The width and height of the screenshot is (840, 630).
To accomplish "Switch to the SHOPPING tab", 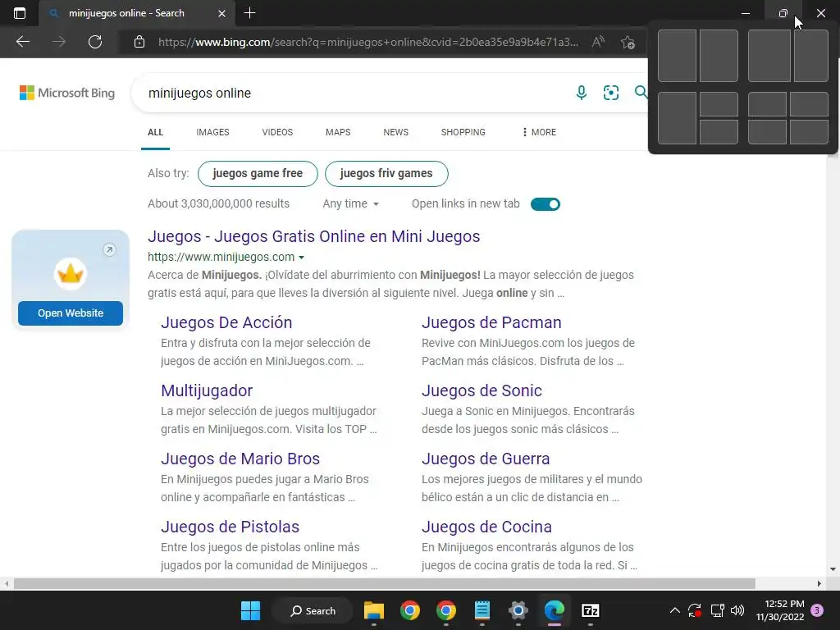I will point(463,132).
